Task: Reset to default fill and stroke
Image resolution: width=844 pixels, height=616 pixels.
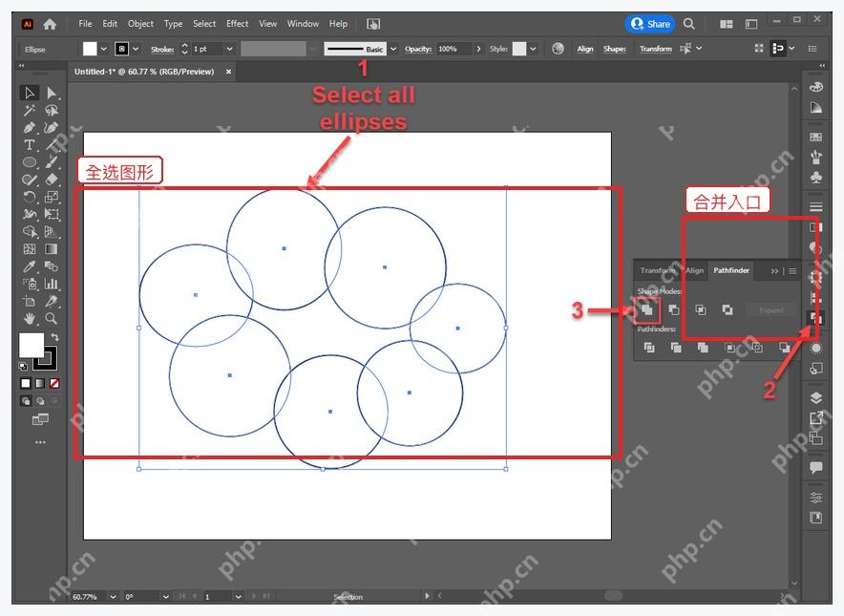Action: pyautogui.click(x=23, y=366)
